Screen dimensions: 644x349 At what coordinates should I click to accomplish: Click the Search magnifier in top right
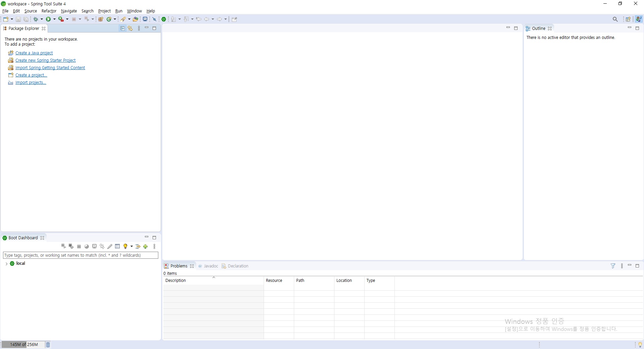(x=615, y=19)
